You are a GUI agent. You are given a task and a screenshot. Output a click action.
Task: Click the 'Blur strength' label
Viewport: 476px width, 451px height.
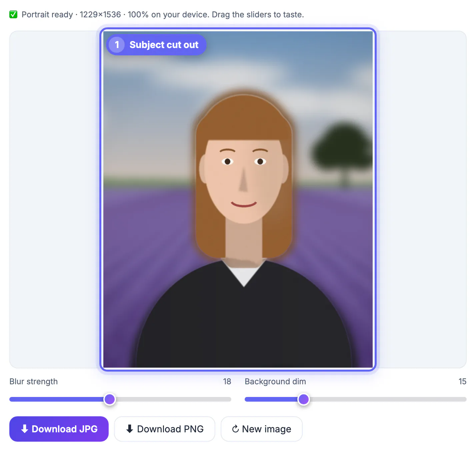click(34, 382)
